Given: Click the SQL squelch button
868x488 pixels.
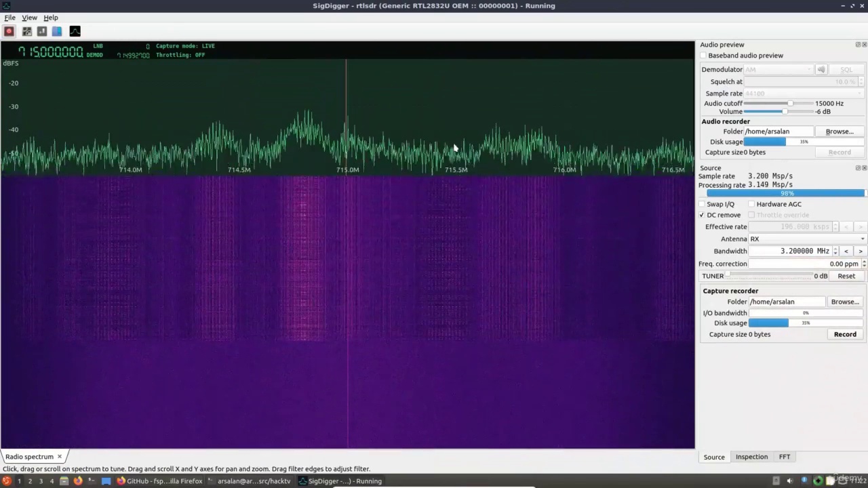Looking at the screenshot, I should tap(846, 69).
